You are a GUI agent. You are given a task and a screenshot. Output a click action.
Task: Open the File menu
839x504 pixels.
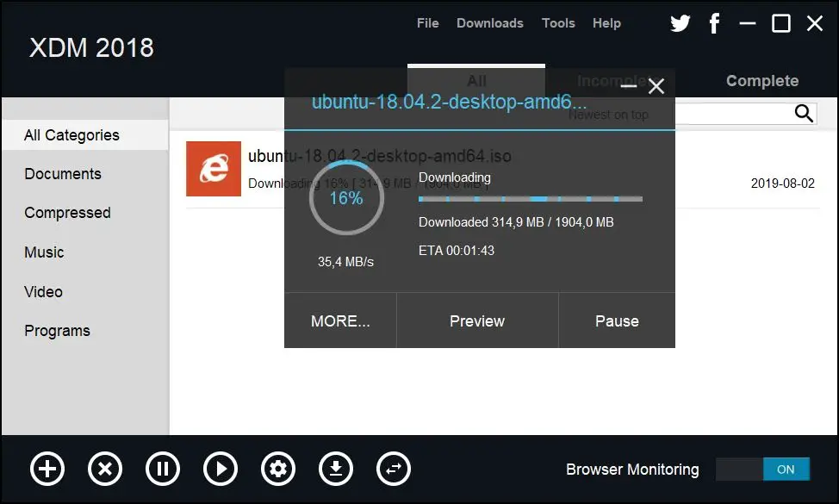pyautogui.click(x=427, y=23)
